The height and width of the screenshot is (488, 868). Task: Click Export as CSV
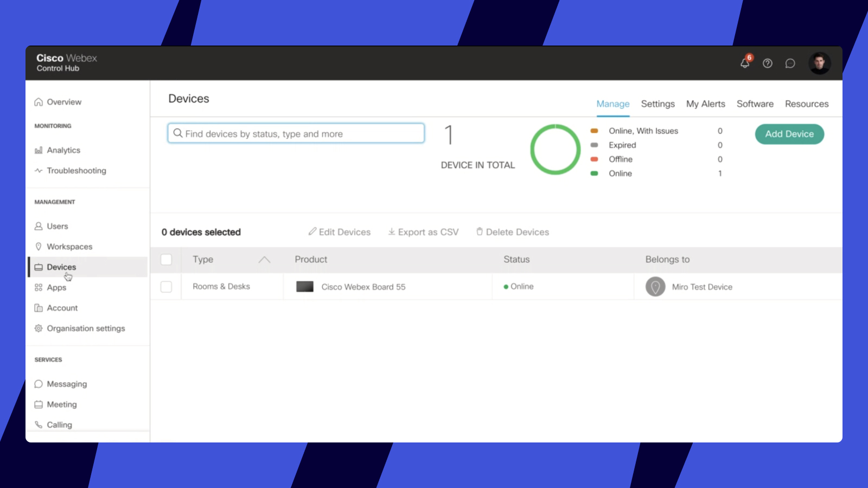click(x=423, y=232)
